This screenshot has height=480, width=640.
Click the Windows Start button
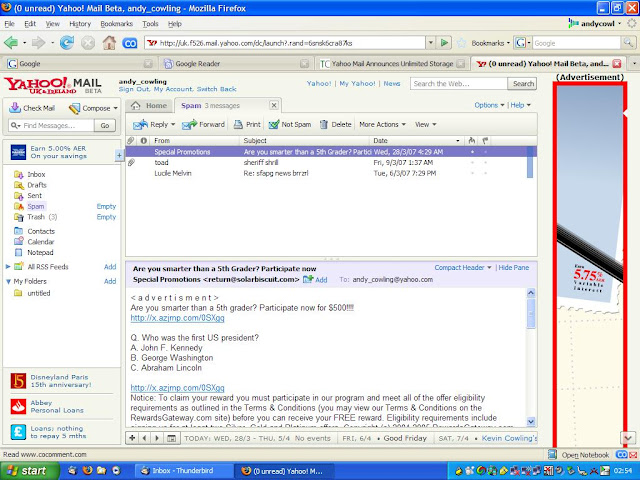[29, 471]
